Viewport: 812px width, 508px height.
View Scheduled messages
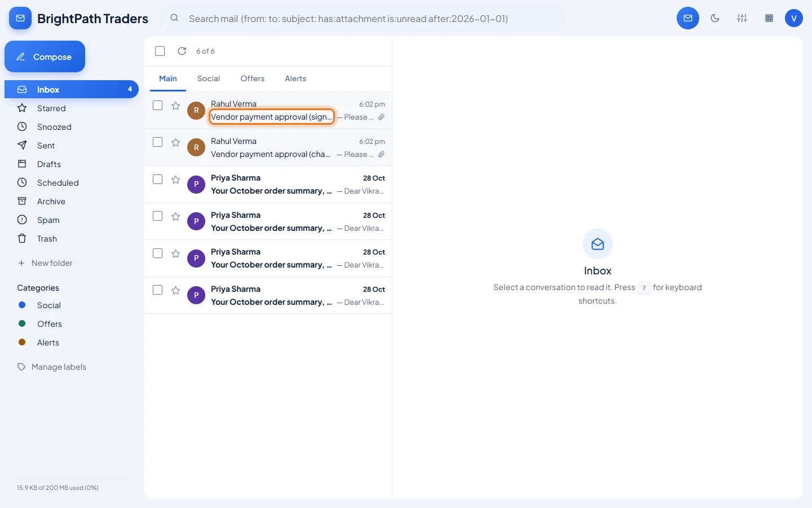point(72,183)
